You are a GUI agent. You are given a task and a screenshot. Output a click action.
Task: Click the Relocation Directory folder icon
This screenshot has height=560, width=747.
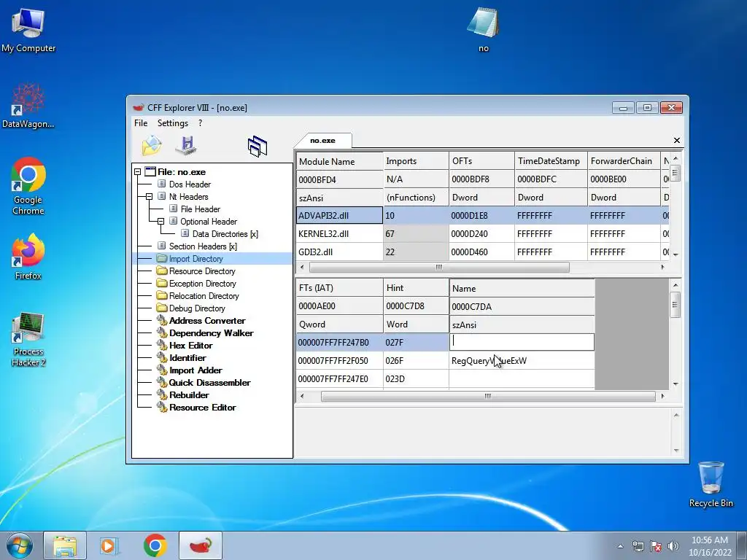click(162, 296)
